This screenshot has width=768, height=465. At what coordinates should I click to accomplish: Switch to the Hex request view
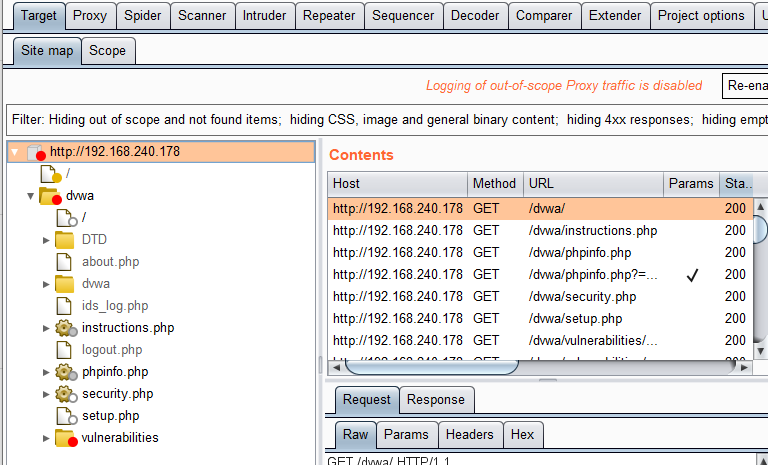(523, 435)
